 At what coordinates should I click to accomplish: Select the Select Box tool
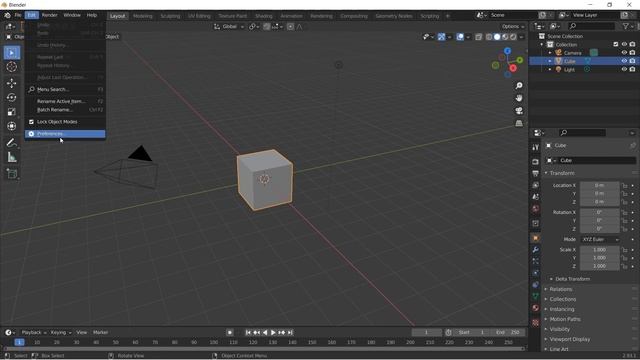tap(11, 53)
